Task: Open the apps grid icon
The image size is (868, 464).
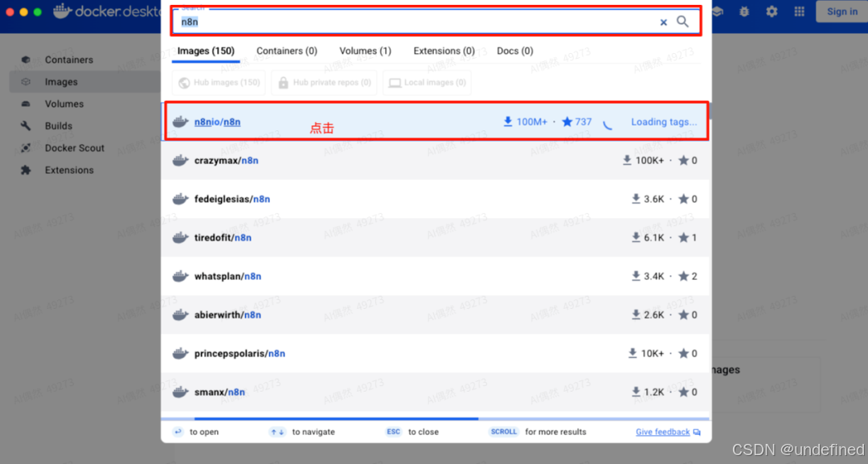Action: [800, 11]
